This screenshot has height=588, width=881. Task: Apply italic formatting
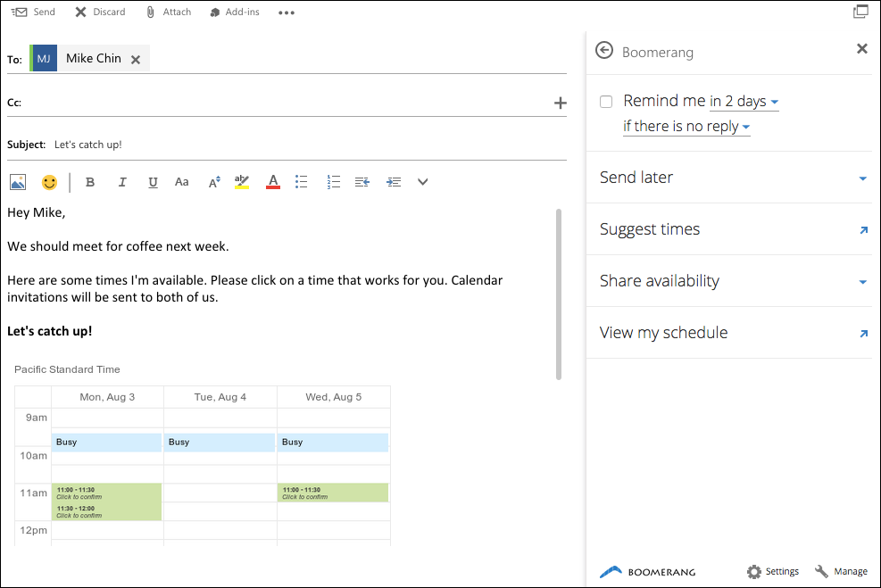[x=122, y=181]
